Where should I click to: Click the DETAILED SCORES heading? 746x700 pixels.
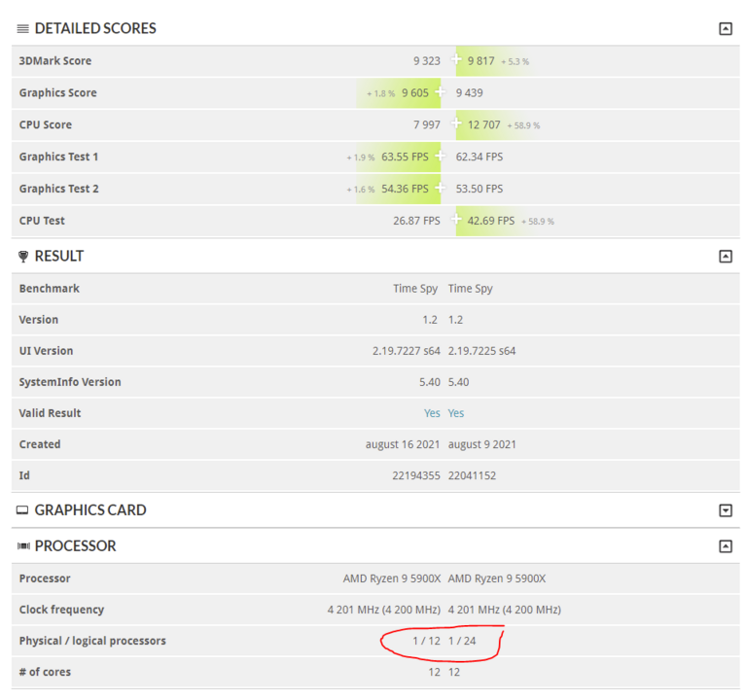(95, 28)
